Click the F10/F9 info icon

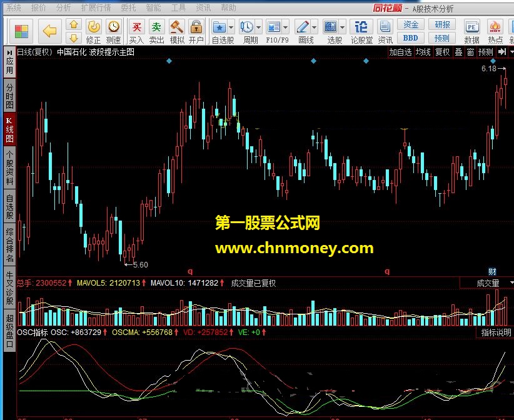coord(274,27)
